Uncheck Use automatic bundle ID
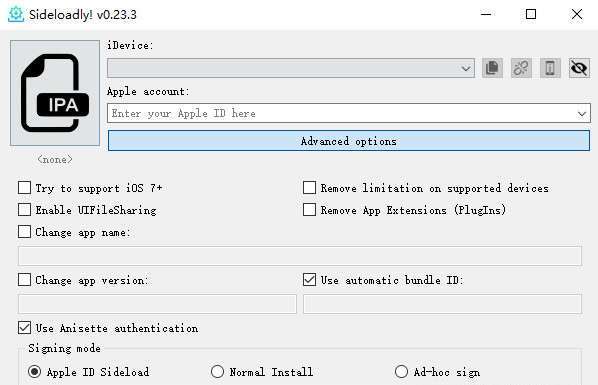 (309, 280)
